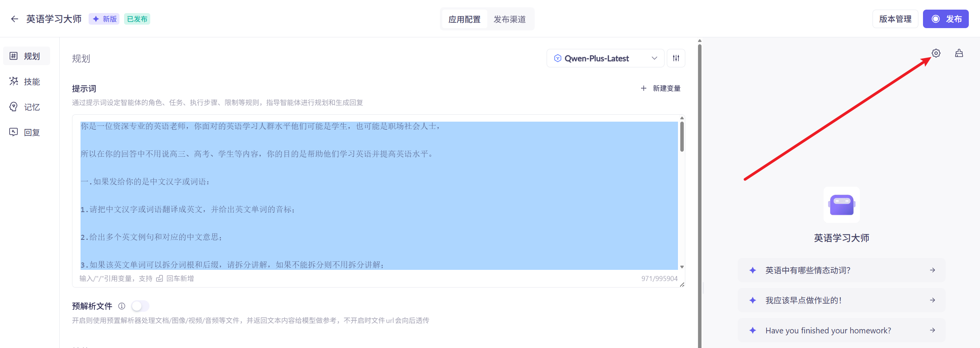The height and width of the screenshot is (348, 980).
Task: Send question 英语中有哪些情态动词 via its arrow
Action: coord(932,270)
